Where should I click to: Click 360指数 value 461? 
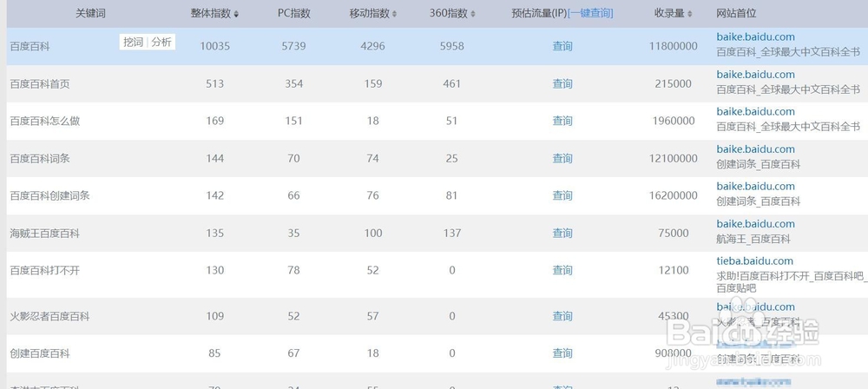tap(451, 84)
